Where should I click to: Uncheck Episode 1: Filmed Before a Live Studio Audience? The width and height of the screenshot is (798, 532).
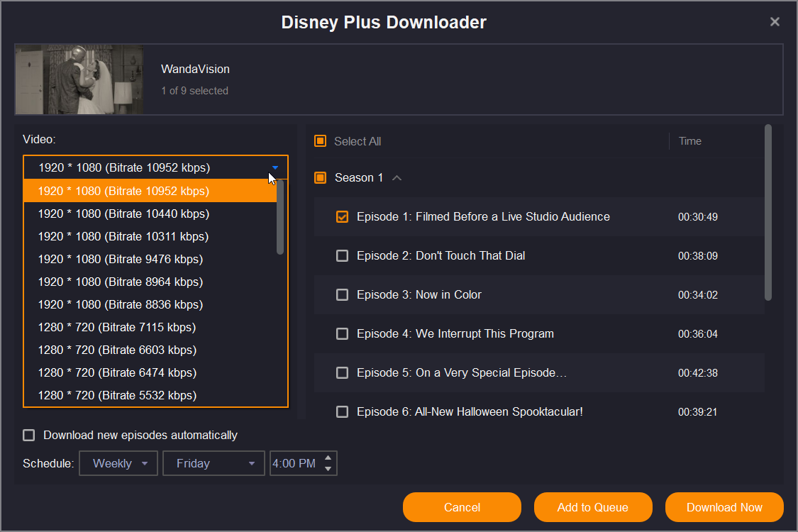(x=342, y=217)
